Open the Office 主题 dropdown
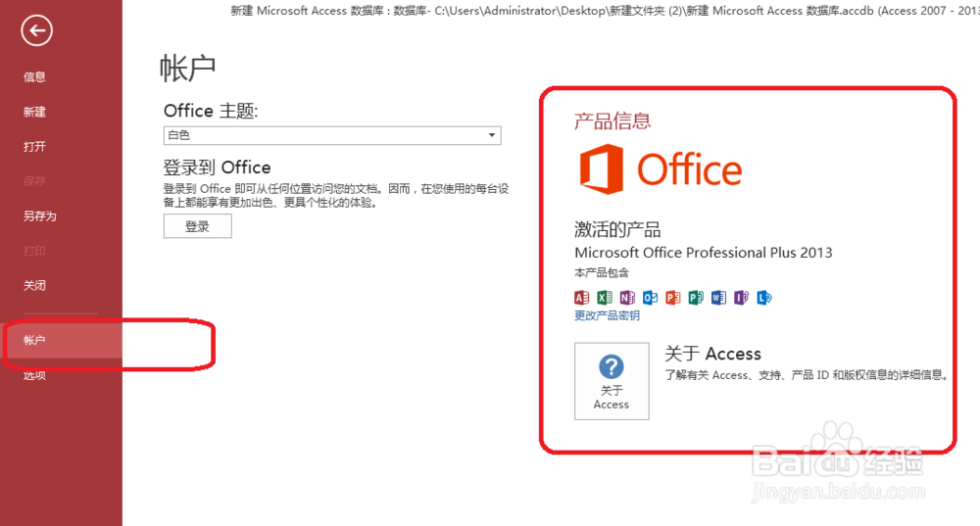This screenshot has height=526, width=980. 332,135
